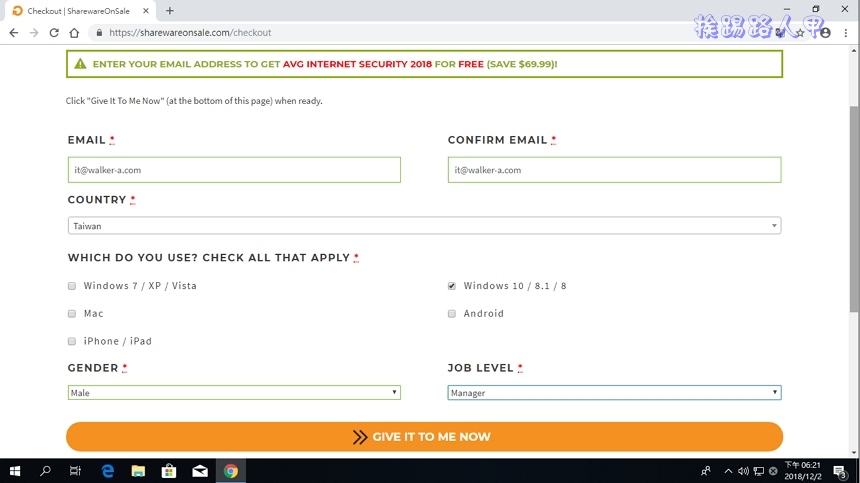Click the address bar URL
The image size is (860, 483).
coord(190,33)
